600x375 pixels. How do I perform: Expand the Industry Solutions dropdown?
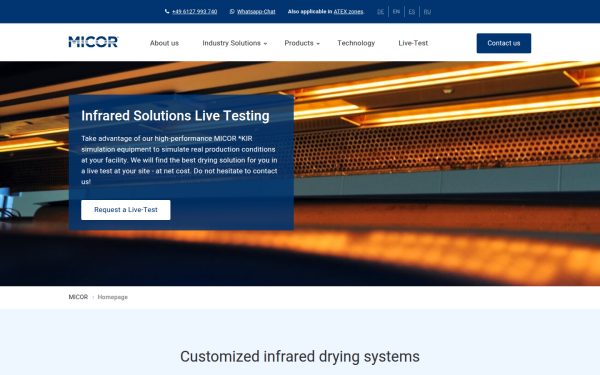click(x=235, y=43)
